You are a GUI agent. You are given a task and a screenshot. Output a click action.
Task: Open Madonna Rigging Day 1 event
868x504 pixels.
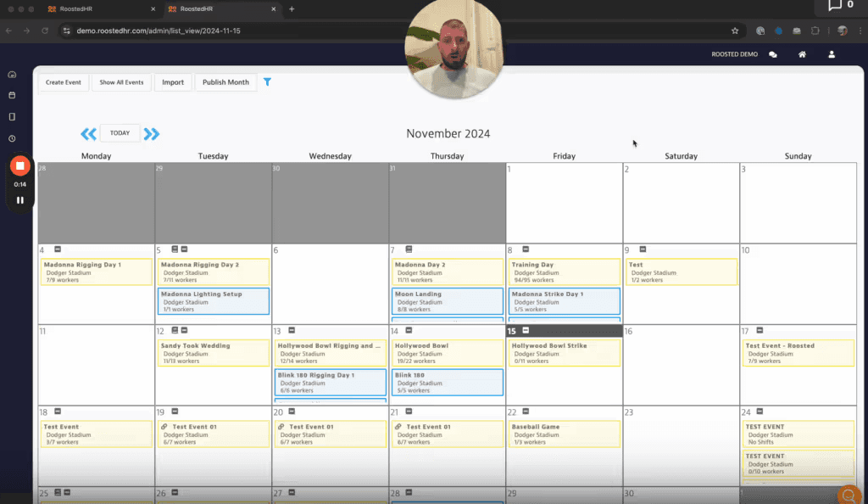pyautogui.click(x=97, y=272)
